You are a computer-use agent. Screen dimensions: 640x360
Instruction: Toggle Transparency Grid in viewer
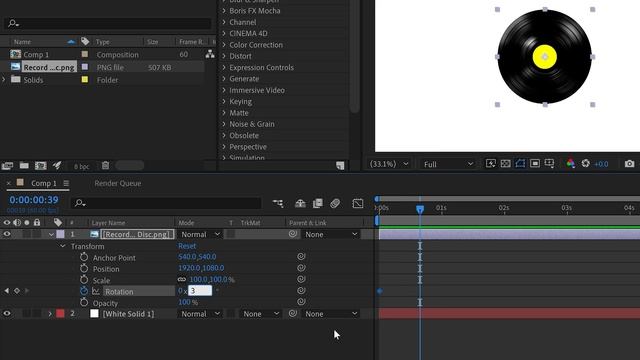click(505, 164)
